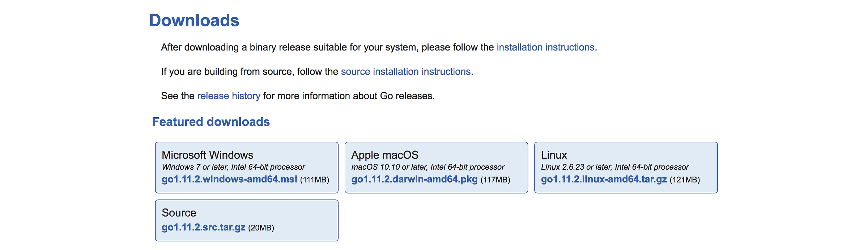Download go1.11.2.windows-amd64.msi installer
The width and height of the screenshot is (868, 250).
[229, 179]
